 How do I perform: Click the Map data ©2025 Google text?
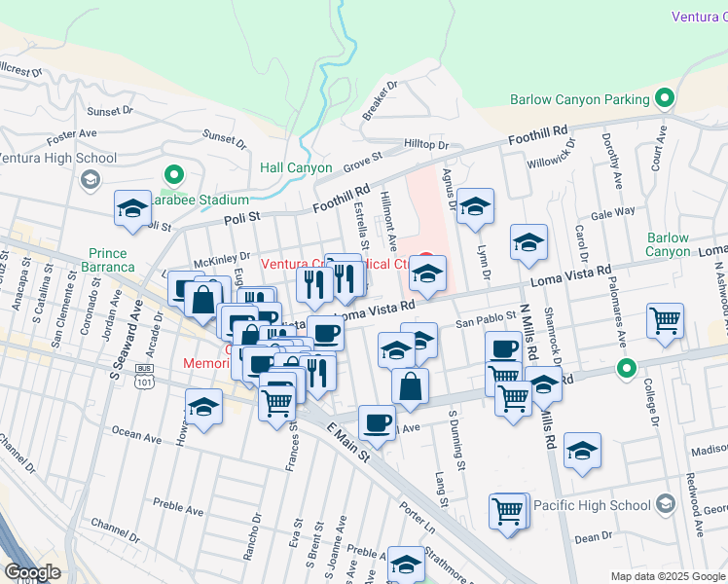point(669,576)
